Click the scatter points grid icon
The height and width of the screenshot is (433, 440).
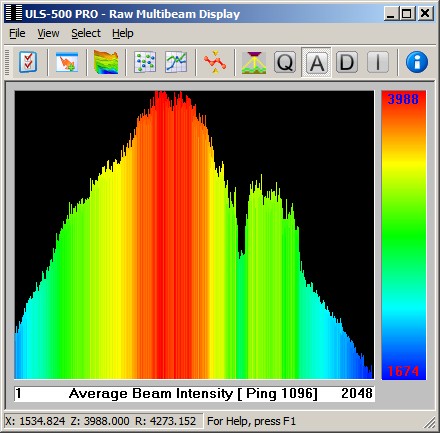(145, 62)
